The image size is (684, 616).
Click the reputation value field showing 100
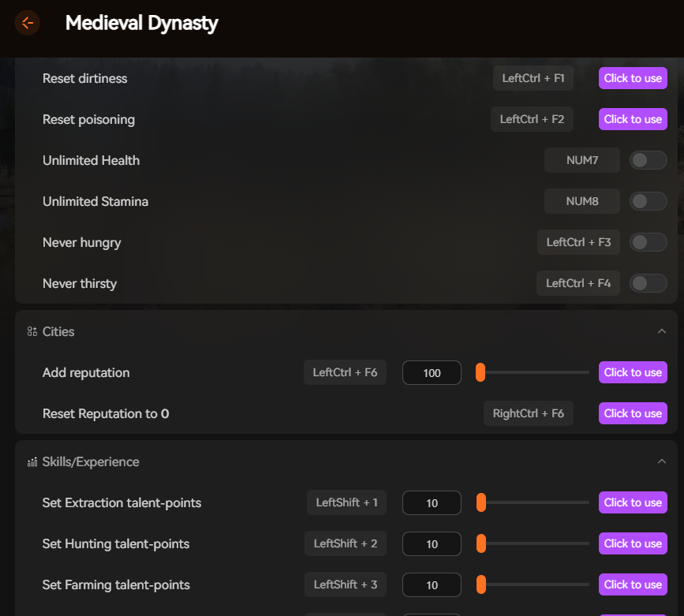pyautogui.click(x=432, y=372)
